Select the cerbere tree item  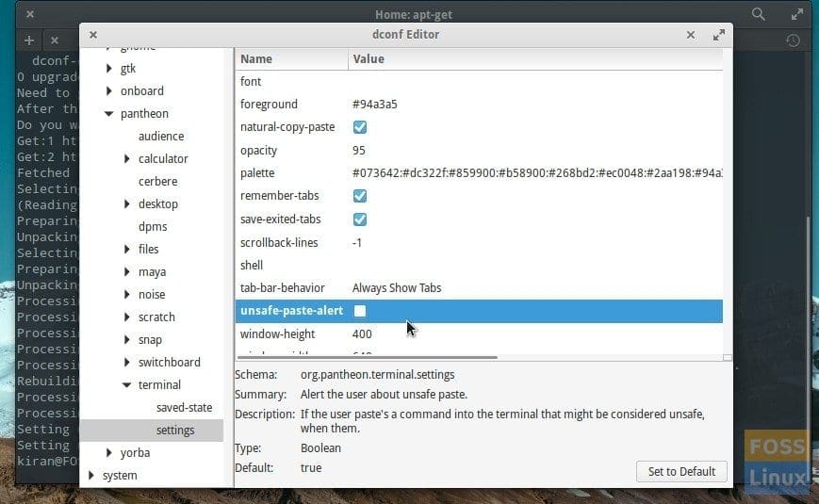[157, 181]
